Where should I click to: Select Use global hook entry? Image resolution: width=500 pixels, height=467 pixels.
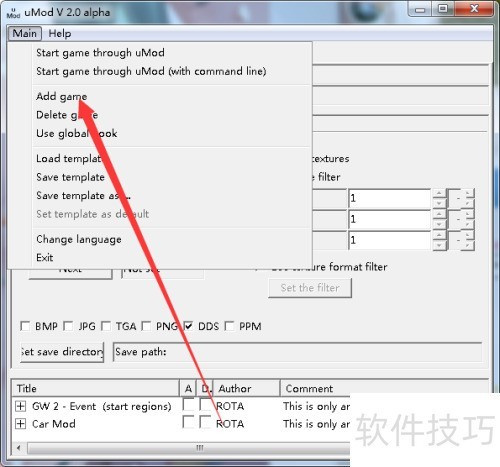click(x=76, y=133)
